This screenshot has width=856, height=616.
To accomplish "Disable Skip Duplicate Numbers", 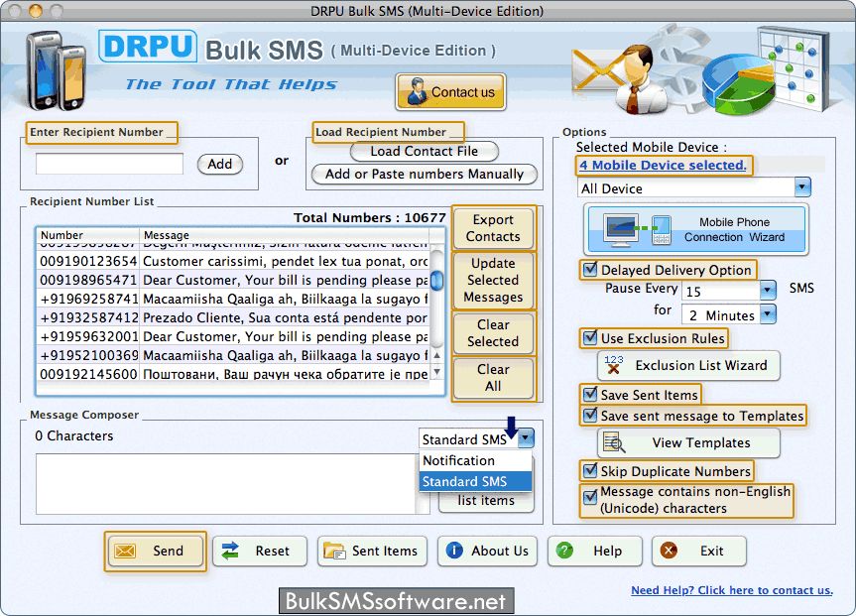I will click(x=590, y=470).
